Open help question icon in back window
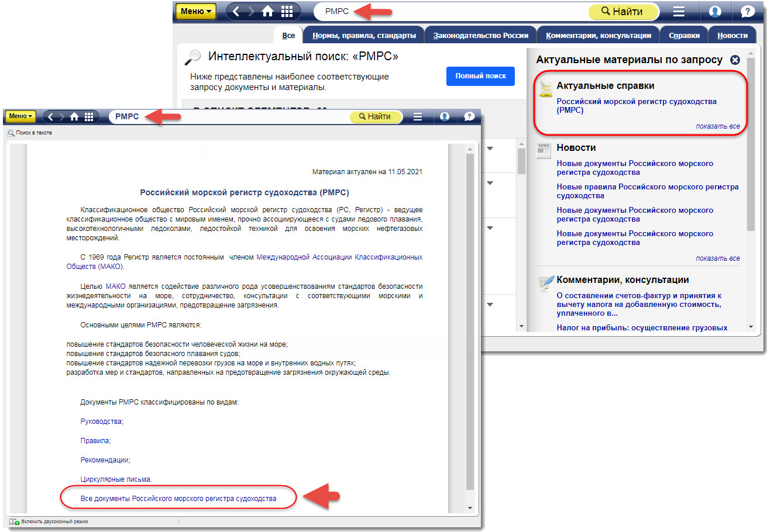The height and width of the screenshot is (532, 767). click(747, 11)
